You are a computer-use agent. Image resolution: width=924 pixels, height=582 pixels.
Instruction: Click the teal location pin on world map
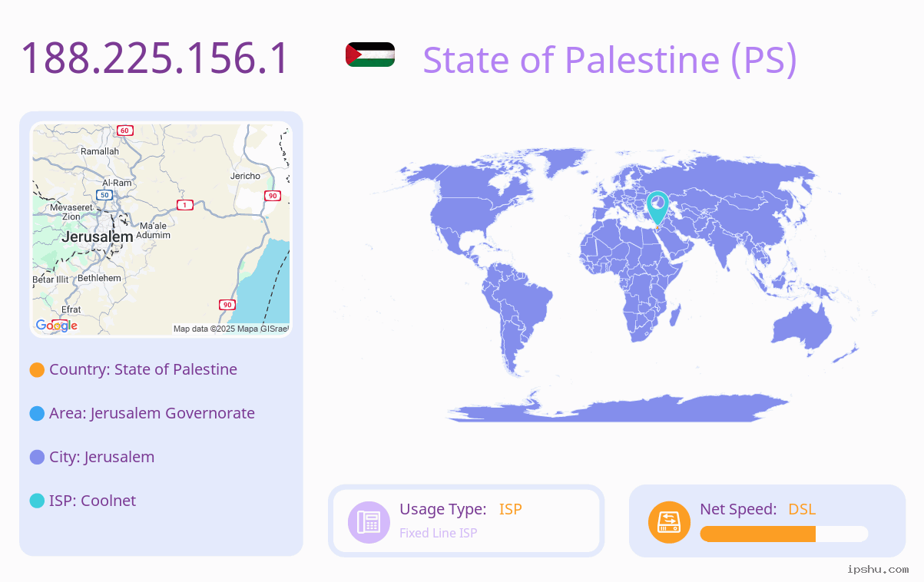point(657,207)
